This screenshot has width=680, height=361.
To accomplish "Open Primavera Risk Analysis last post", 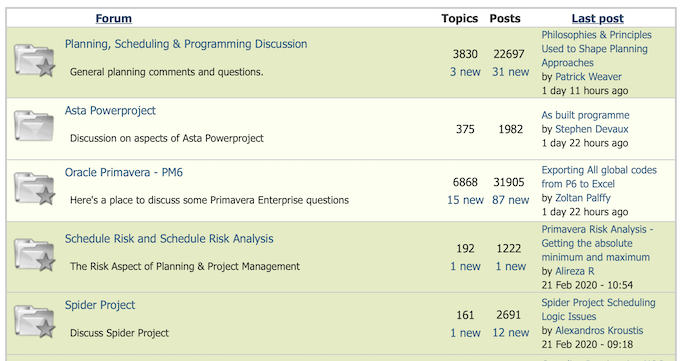I will pos(597,243).
